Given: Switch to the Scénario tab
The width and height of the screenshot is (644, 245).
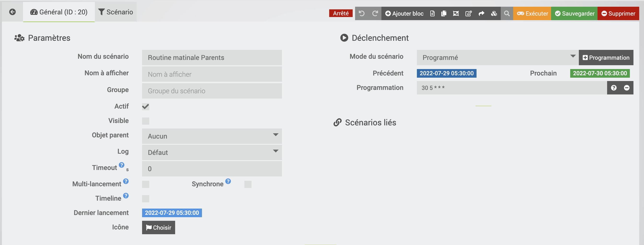Looking at the screenshot, I should pyautogui.click(x=115, y=12).
